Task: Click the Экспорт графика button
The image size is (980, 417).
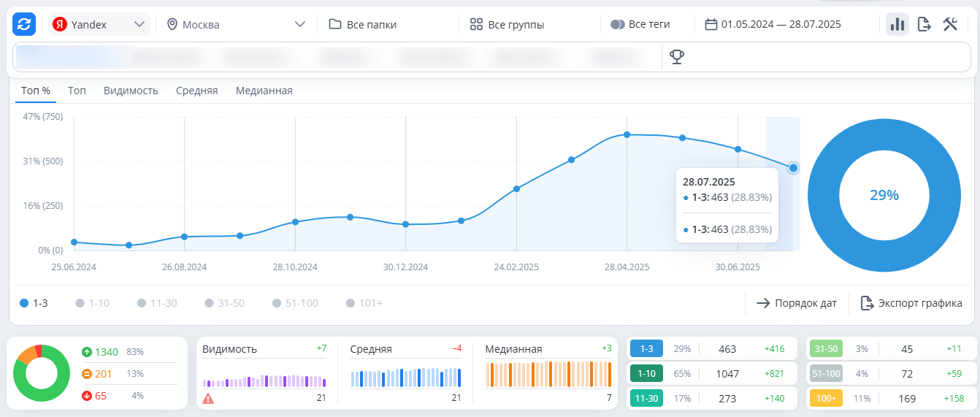Action: pos(911,303)
